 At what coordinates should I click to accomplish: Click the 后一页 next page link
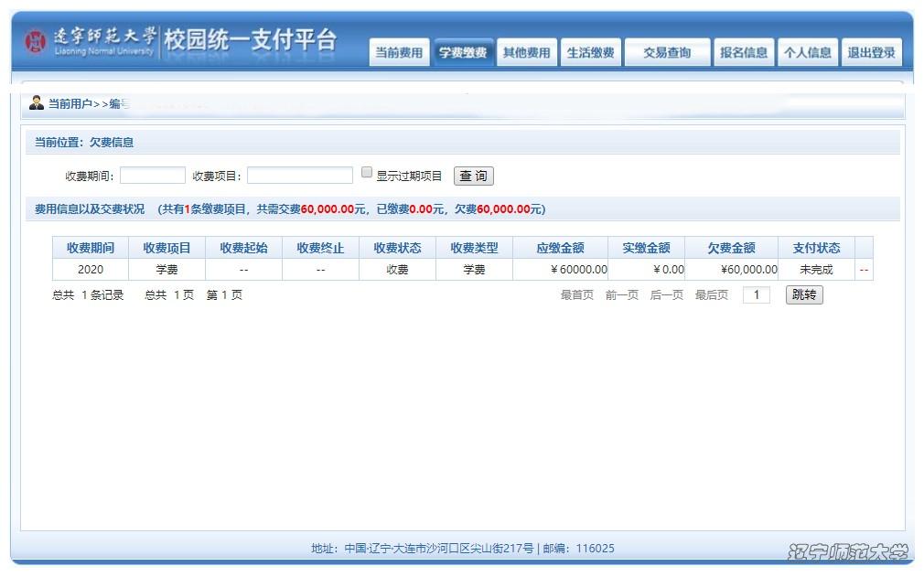click(666, 295)
